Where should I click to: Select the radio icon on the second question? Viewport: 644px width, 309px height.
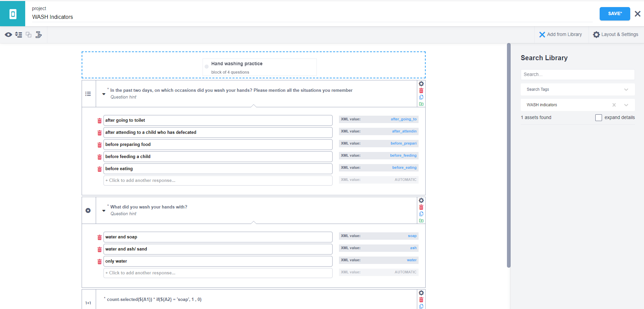tap(88, 210)
